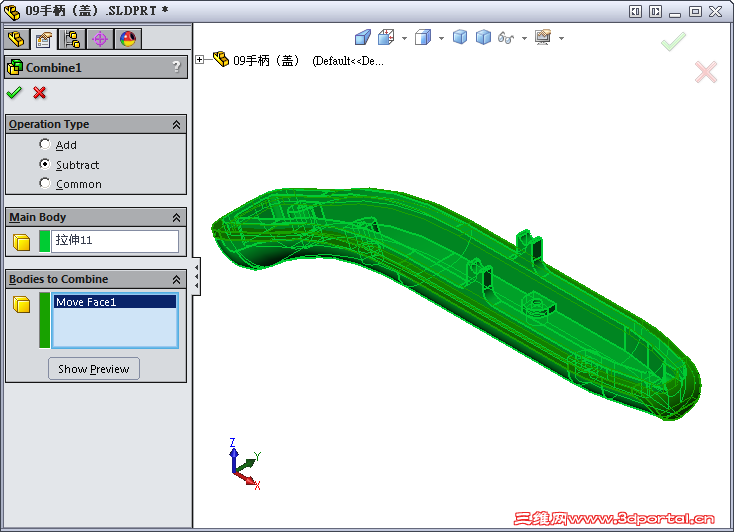Click the coordinate triad in the viewport
Image resolution: width=734 pixels, height=532 pixels.
pyautogui.click(x=245, y=465)
